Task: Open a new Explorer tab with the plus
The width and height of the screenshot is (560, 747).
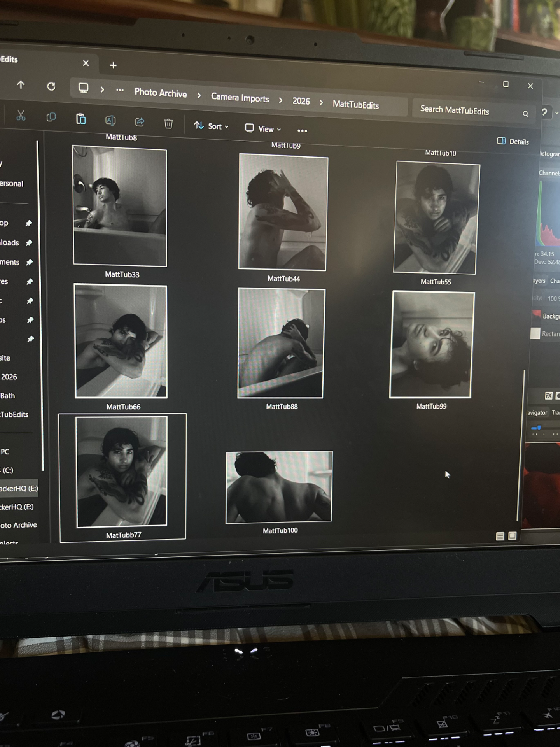Action: pos(113,65)
